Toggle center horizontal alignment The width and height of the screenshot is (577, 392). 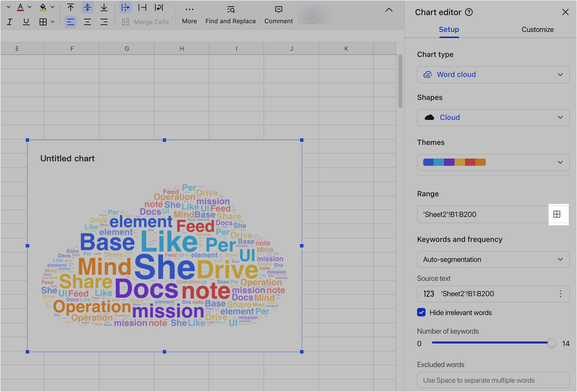tap(87, 21)
